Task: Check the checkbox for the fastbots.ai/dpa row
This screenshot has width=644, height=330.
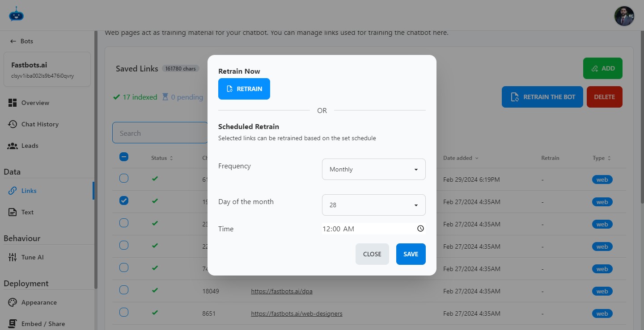Action: 124,290
